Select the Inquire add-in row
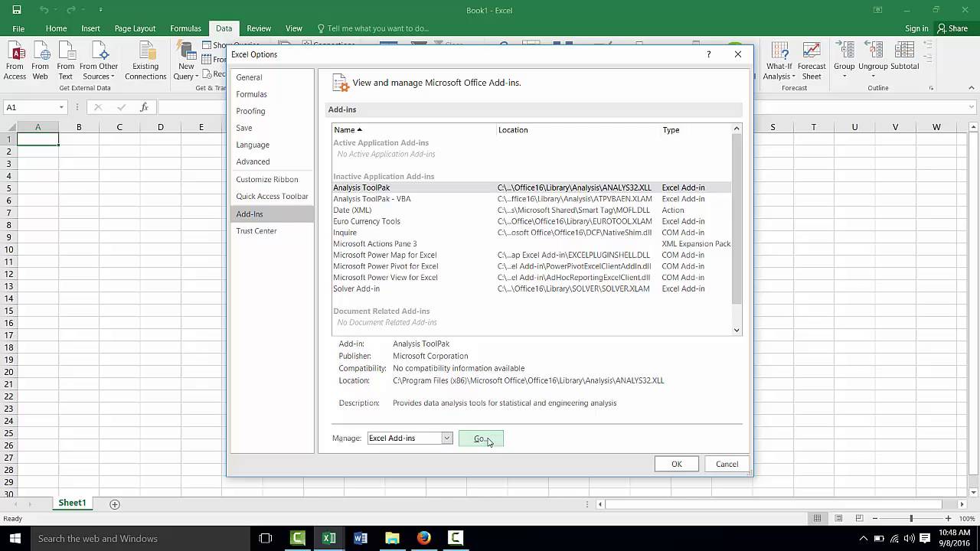Image resolution: width=980 pixels, height=551 pixels. coord(531,233)
